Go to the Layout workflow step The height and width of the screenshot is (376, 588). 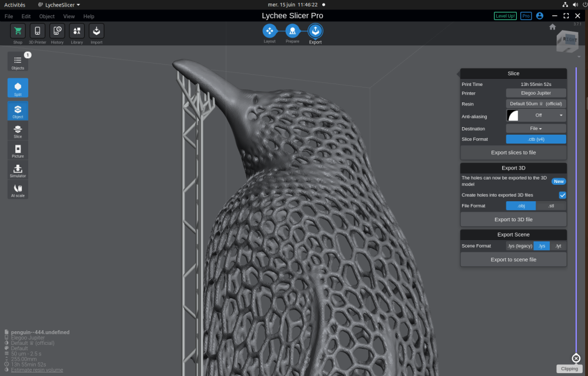point(270,31)
